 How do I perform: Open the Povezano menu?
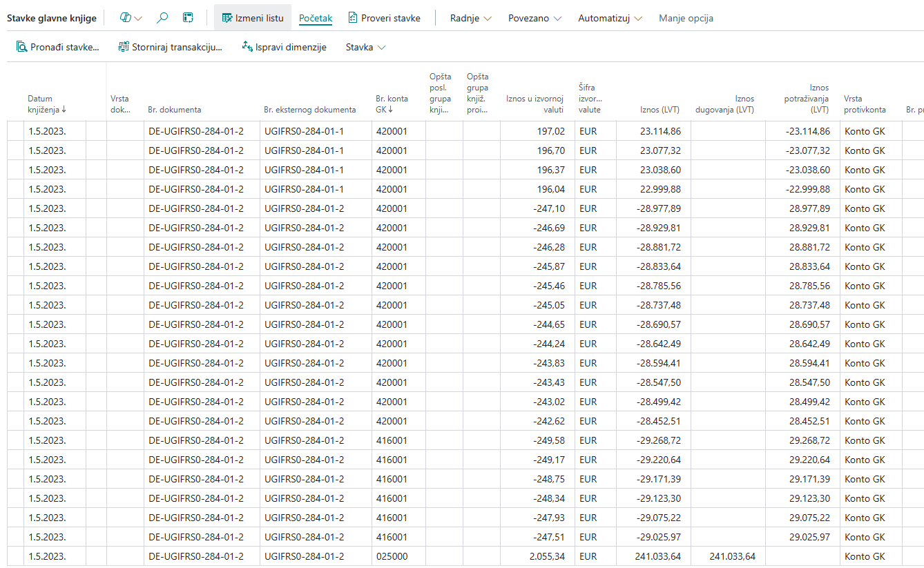point(535,18)
